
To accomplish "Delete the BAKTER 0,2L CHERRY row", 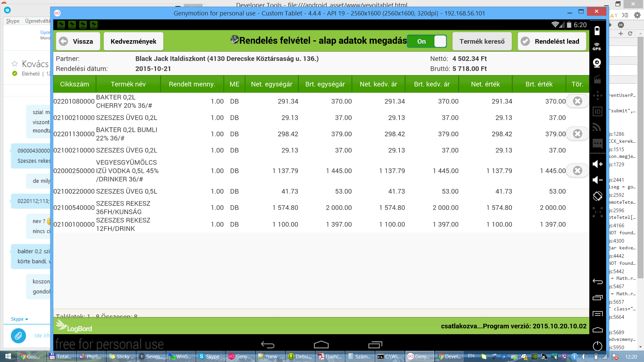I will tap(577, 101).
